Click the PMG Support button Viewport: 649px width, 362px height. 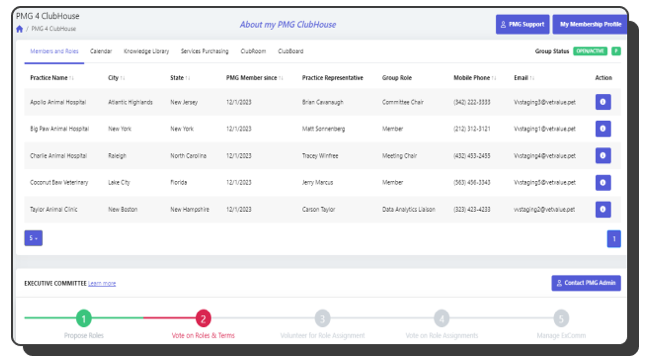pyautogui.click(x=522, y=24)
